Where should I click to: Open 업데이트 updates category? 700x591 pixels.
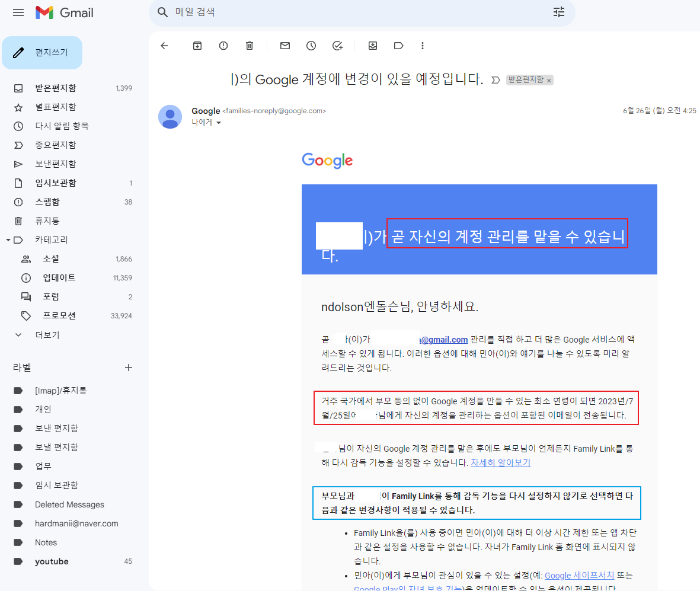(72, 277)
